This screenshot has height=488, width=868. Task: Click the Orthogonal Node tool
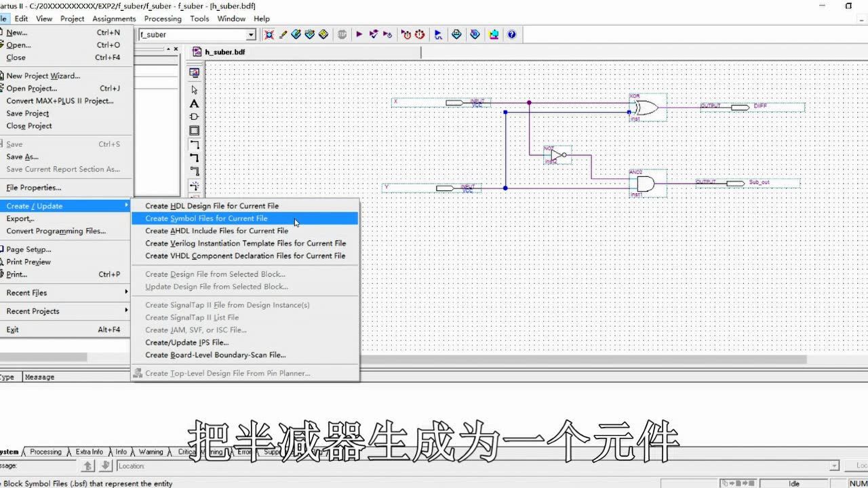(x=195, y=144)
